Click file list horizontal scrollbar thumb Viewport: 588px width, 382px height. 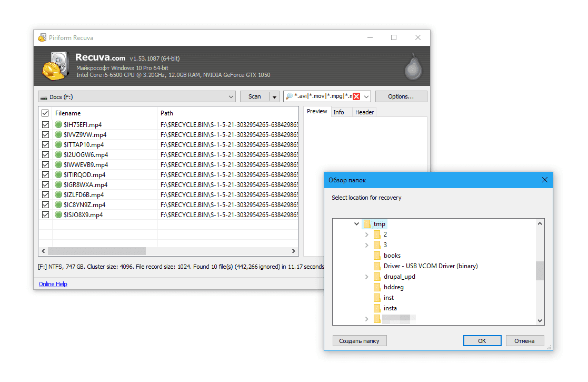(97, 251)
